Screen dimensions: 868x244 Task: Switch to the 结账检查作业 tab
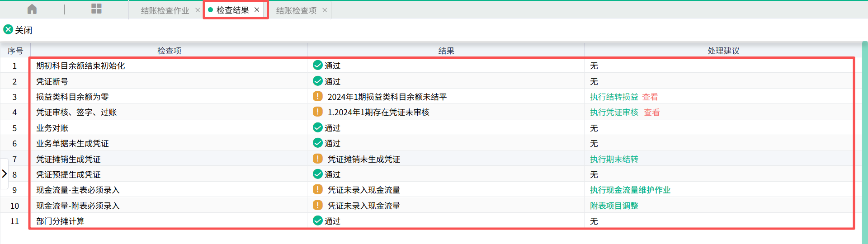165,10
